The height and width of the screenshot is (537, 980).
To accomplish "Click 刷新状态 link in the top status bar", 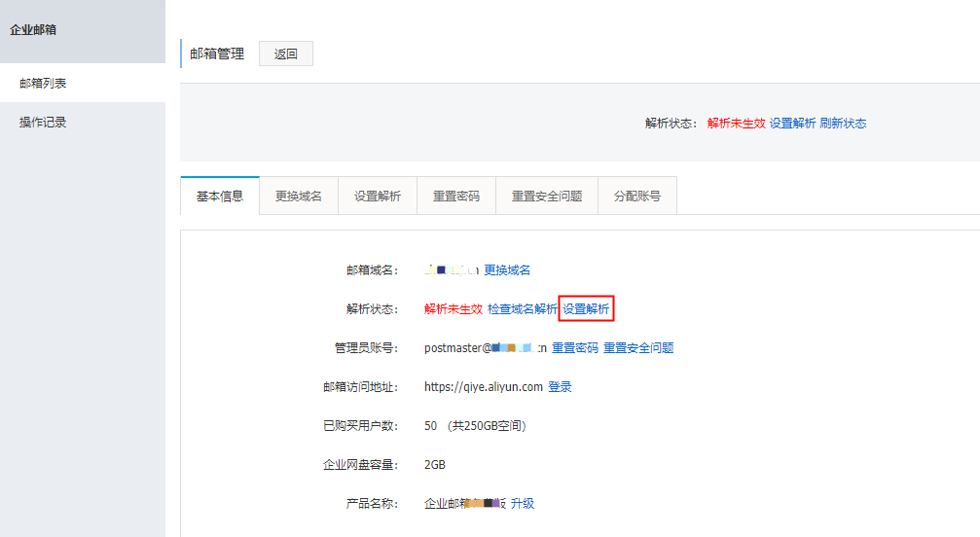I will 843,124.
